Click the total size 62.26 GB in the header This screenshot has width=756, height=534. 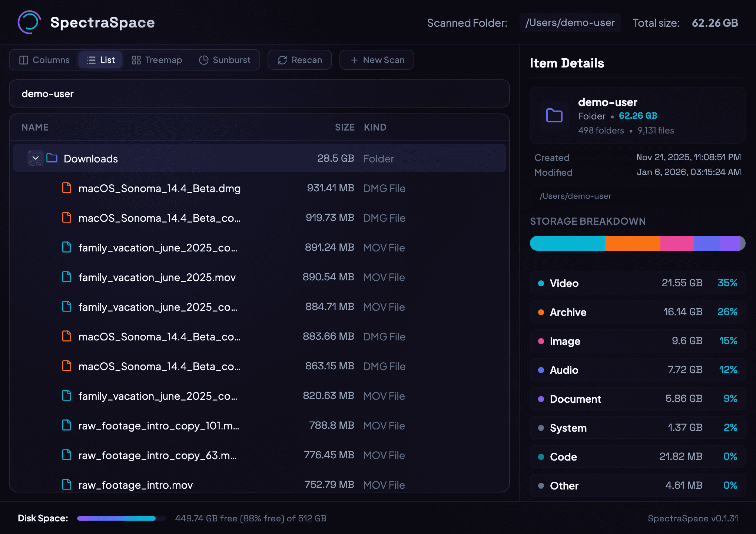pos(715,23)
